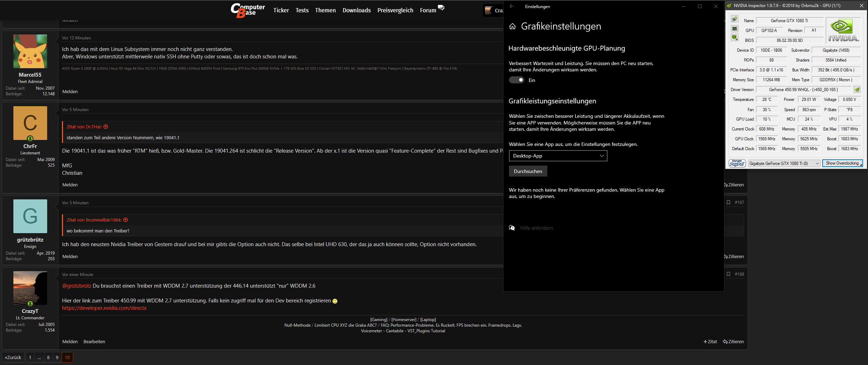Go to forum page 8
The height and width of the screenshot is (365, 868).
[x=48, y=357]
